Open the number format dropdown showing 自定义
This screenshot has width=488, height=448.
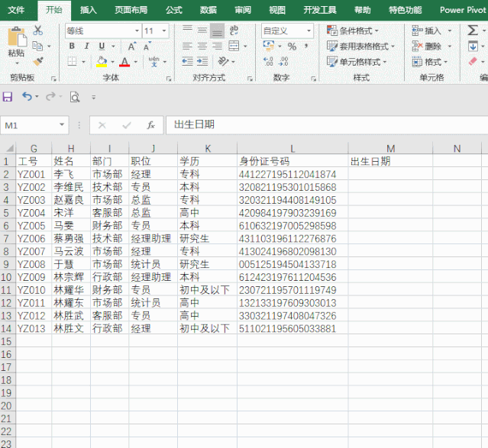click(x=309, y=31)
